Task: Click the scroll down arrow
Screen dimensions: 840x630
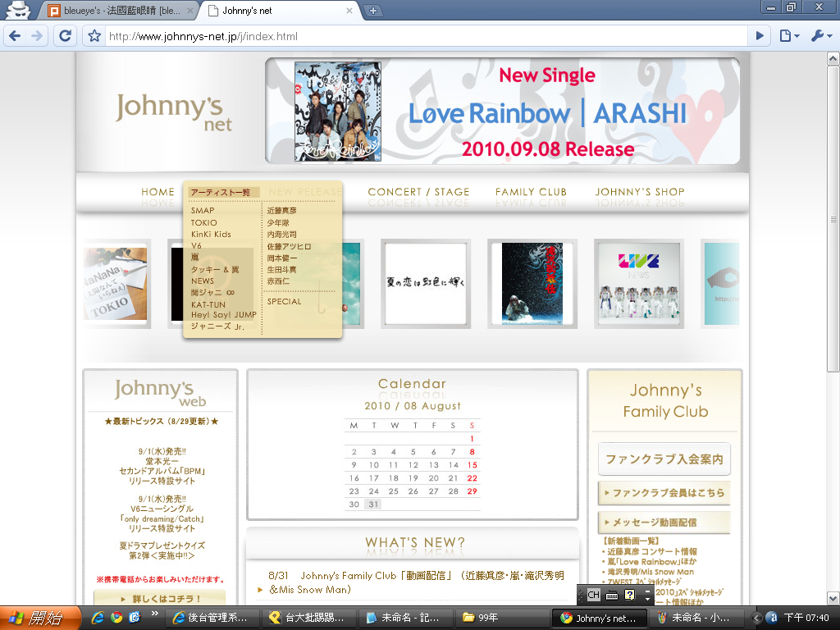Action: pyautogui.click(x=833, y=598)
